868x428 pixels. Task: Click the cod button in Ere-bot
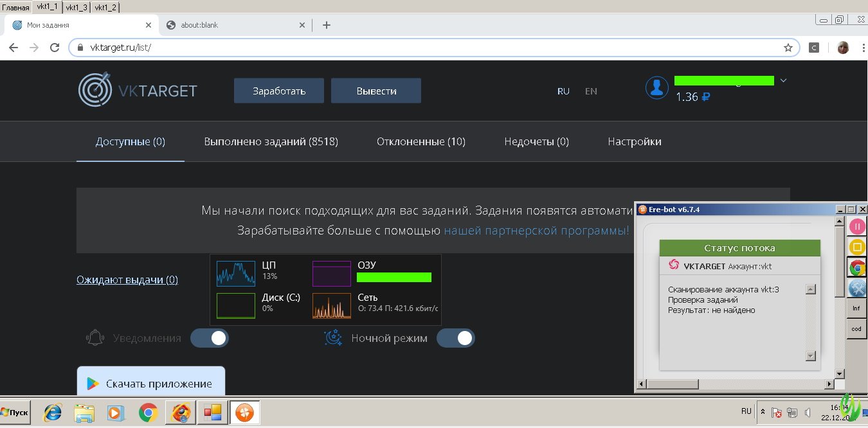coord(856,328)
